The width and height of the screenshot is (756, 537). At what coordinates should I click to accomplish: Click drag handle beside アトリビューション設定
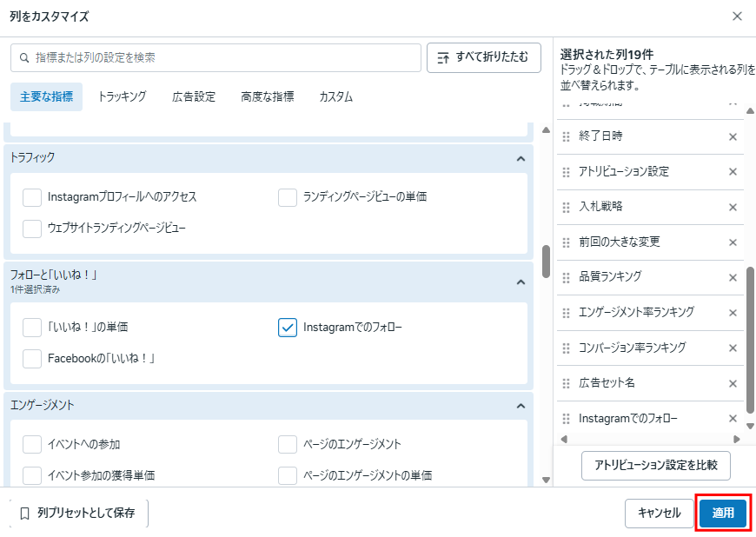click(x=567, y=172)
